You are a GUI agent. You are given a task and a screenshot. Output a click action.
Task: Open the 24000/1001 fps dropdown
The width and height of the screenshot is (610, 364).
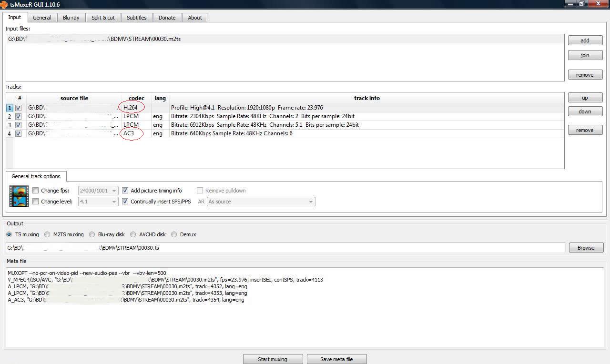point(98,191)
